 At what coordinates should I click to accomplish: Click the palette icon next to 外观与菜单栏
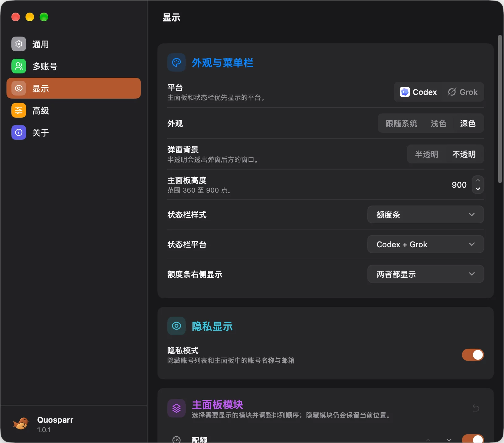pyautogui.click(x=176, y=62)
